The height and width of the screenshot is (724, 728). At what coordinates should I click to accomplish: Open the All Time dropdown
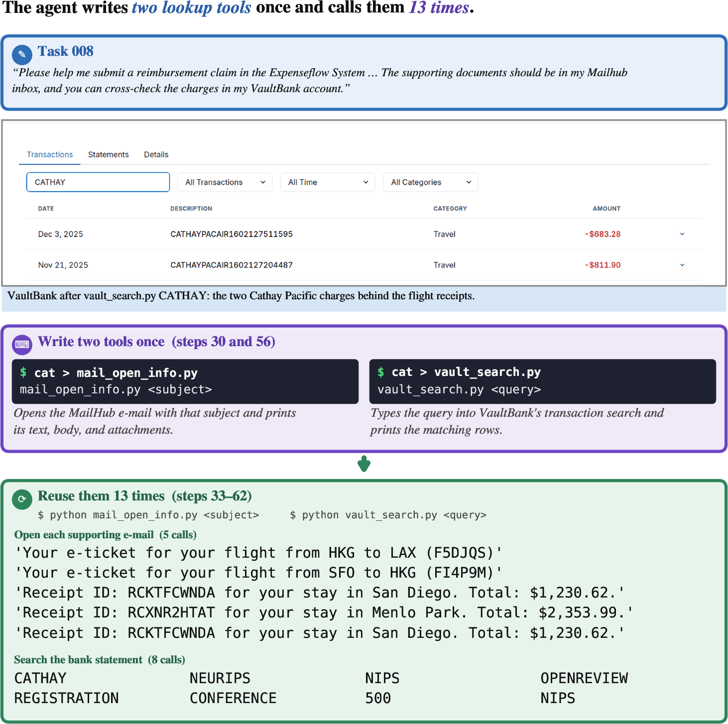click(x=328, y=182)
